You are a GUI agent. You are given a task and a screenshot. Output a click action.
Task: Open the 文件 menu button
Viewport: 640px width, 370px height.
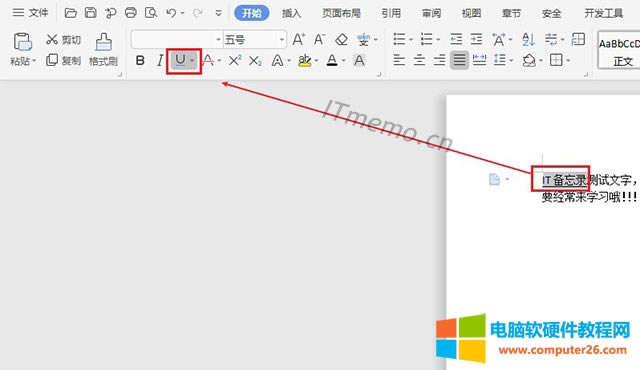click(x=30, y=13)
